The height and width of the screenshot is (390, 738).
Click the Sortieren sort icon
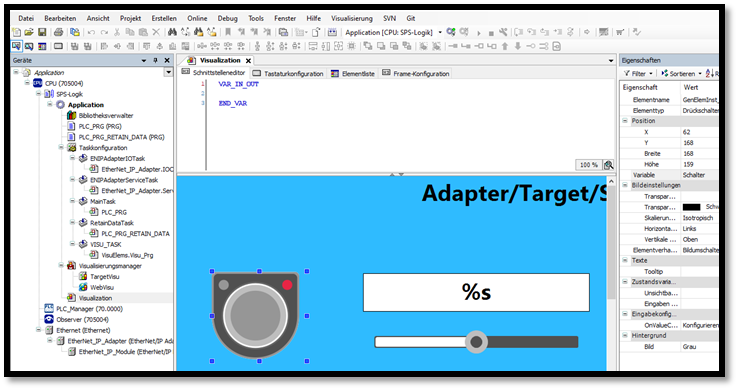click(665, 74)
